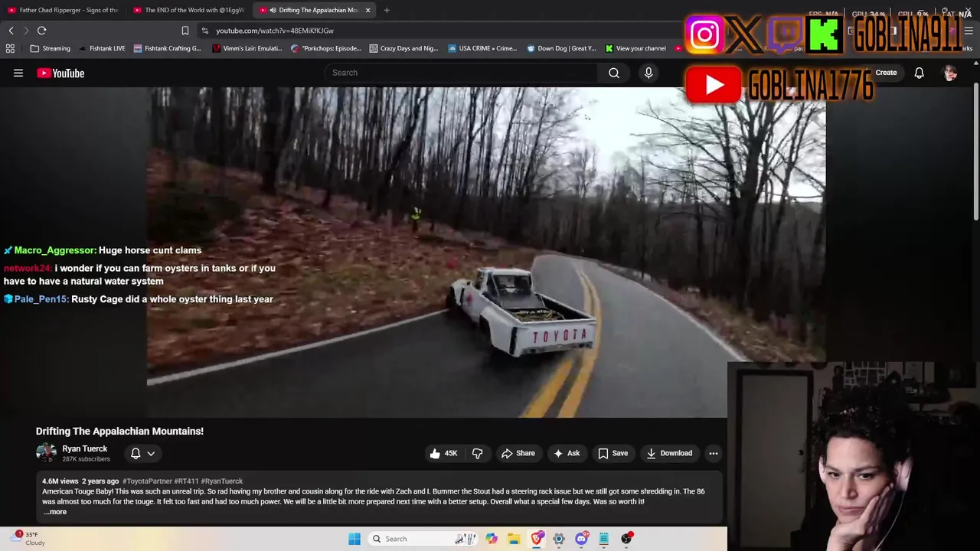Viewport: 980px width, 551px height.
Task: Reload the current page
Action: 41,31
